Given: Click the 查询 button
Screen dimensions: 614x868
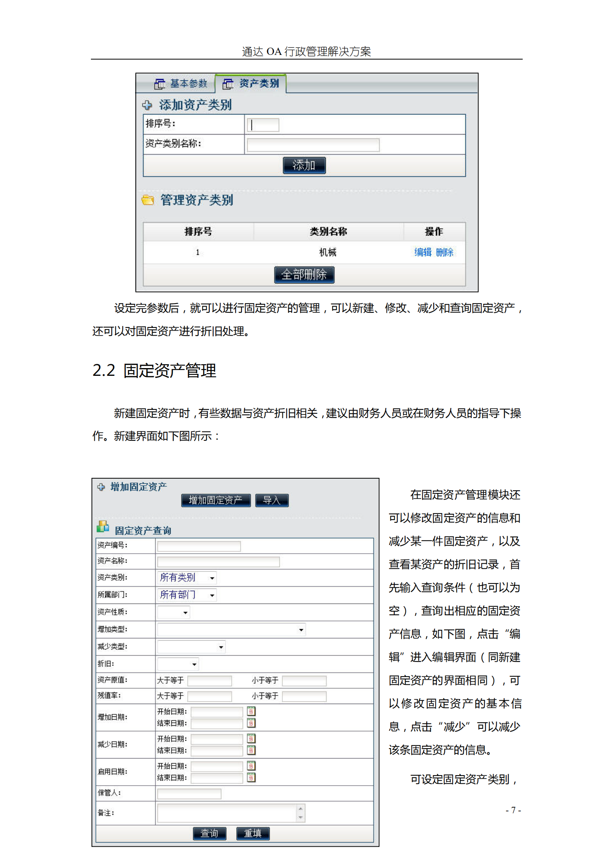Looking at the screenshot, I should pos(209,833).
